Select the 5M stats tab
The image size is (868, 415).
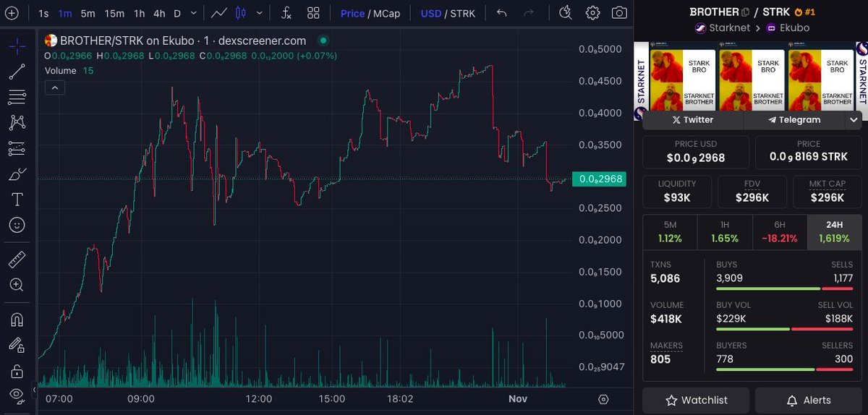tap(670, 231)
